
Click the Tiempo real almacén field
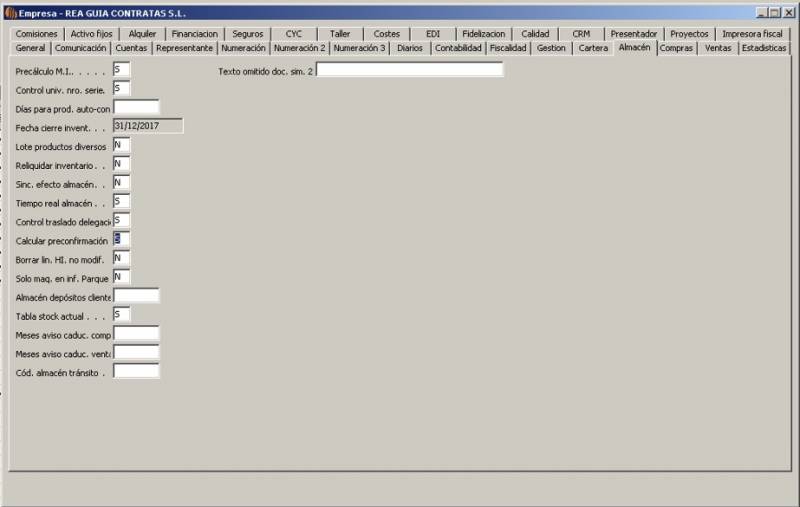click(121, 202)
